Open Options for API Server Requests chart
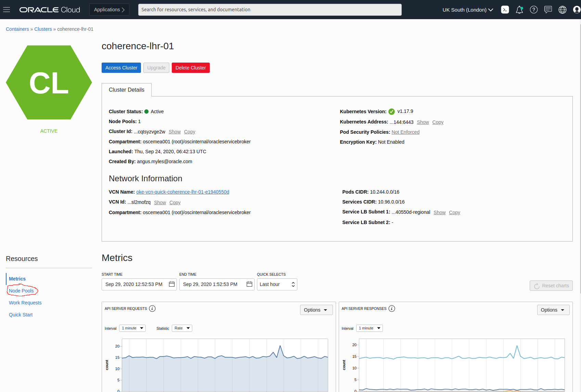This screenshot has height=392, width=581. (316, 310)
